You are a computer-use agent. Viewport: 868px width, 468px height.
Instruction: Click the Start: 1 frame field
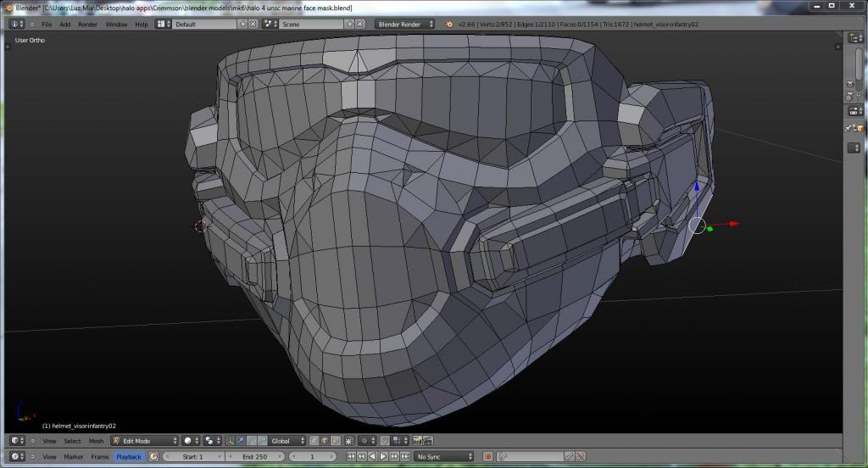193,457
